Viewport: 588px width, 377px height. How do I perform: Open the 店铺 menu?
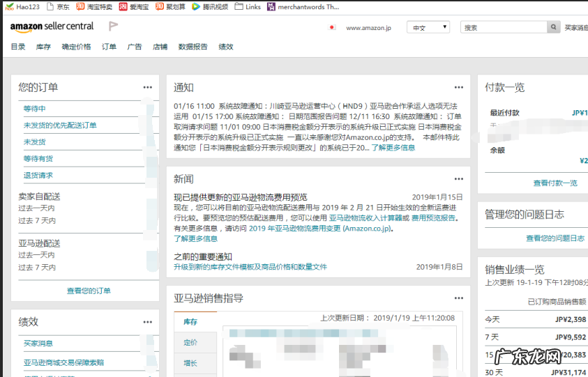(x=160, y=47)
